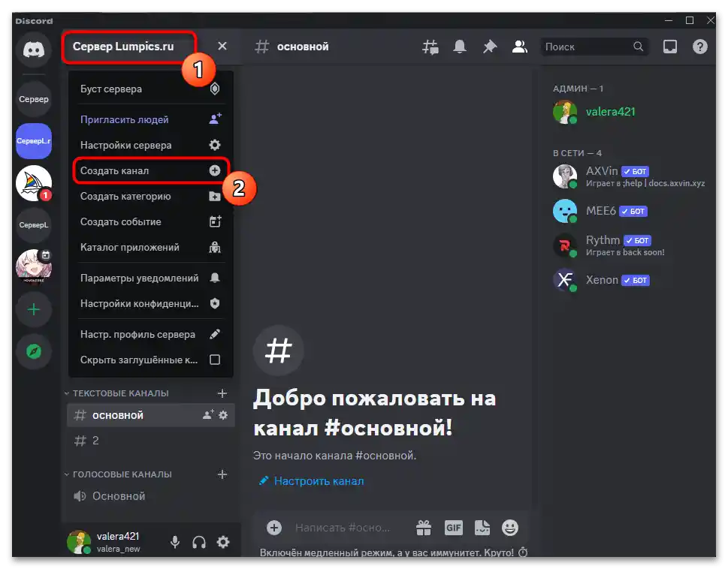Open the member list icon
The image size is (728, 569).
tap(519, 46)
